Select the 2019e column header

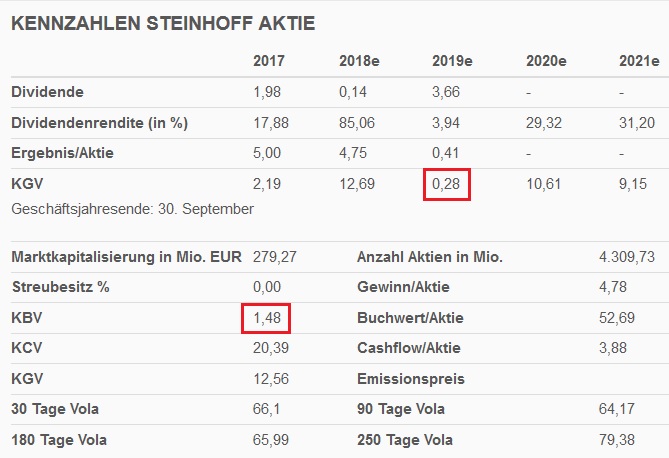(x=452, y=61)
